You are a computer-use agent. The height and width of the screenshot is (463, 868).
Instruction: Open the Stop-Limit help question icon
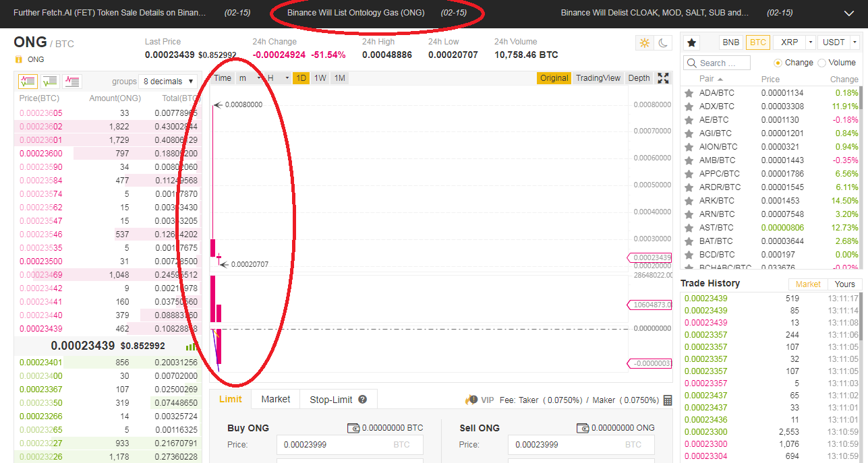(x=363, y=400)
